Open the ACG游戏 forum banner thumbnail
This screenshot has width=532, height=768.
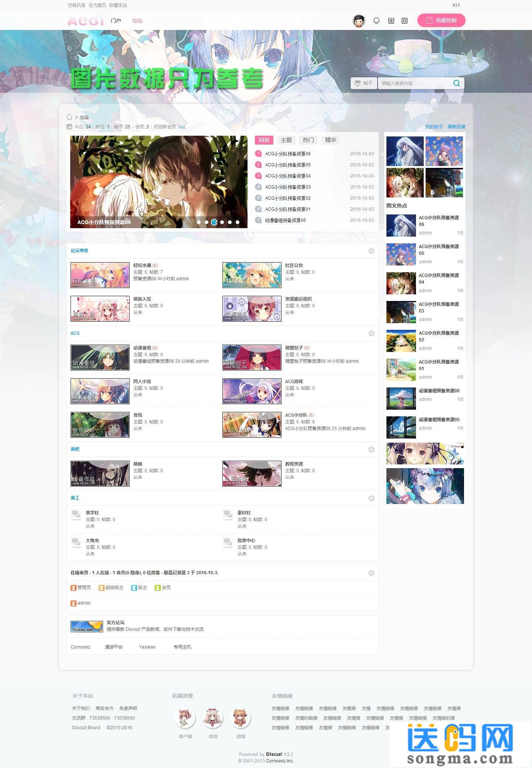coord(252,391)
